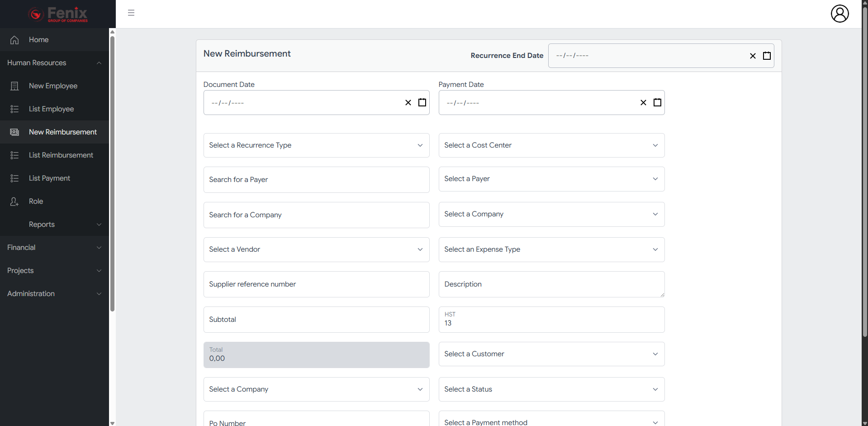Open the Select a Company dropdown beside Search for a Company
This screenshot has width=868, height=426.
point(551,214)
